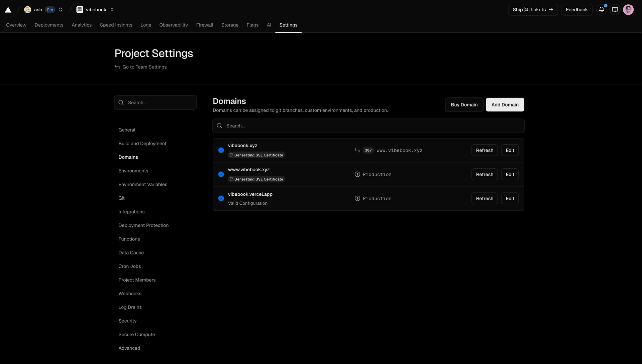Open user profile avatar menu
Image resolution: width=642 pixels, height=364 pixels.
tap(628, 10)
